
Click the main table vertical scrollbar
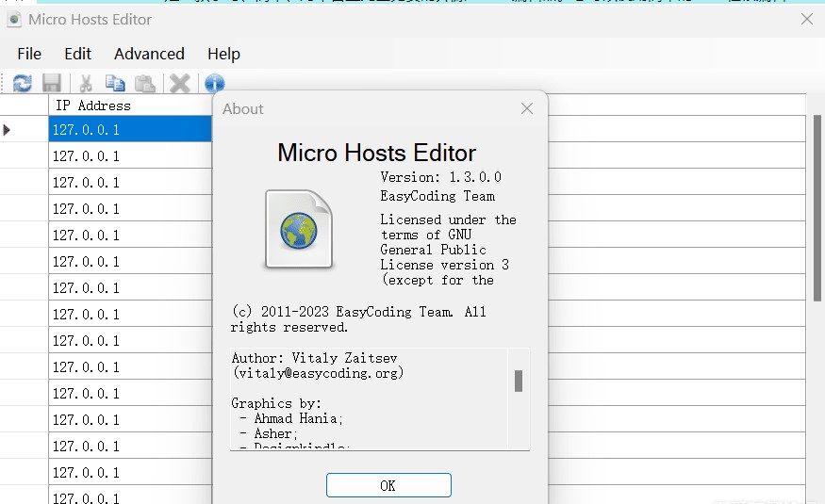point(817,208)
